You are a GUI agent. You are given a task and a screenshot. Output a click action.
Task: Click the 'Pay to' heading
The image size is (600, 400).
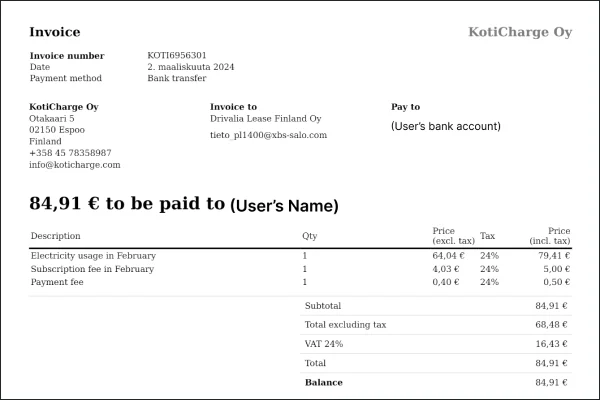tap(406, 107)
